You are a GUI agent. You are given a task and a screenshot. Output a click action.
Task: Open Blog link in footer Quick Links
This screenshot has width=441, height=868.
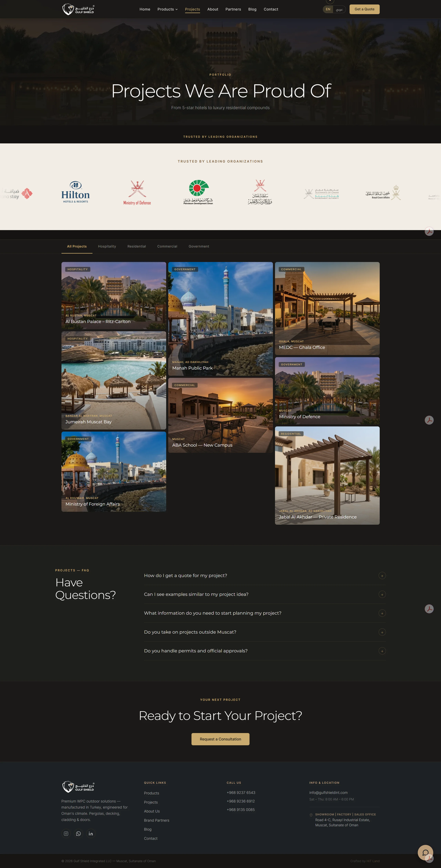pyautogui.click(x=148, y=829)
